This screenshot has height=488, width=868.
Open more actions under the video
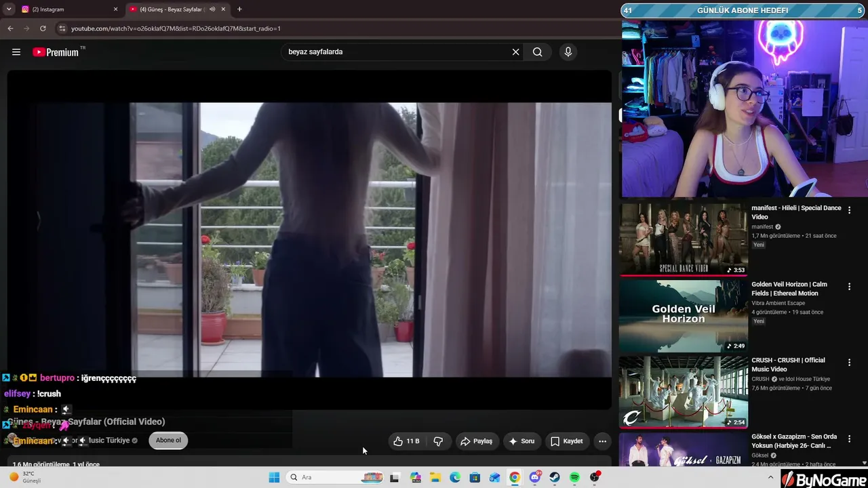pos(602,441)
